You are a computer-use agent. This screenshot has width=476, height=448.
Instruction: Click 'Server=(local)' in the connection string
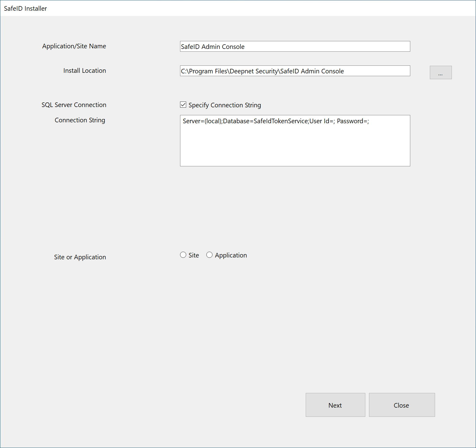[x=202, y=121]
